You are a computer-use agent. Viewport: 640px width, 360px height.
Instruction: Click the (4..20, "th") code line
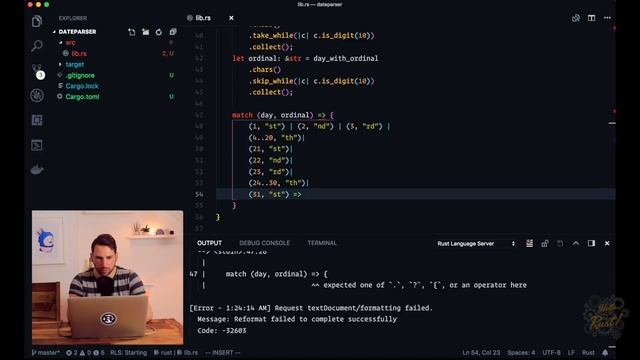click(x=276, y=138)
